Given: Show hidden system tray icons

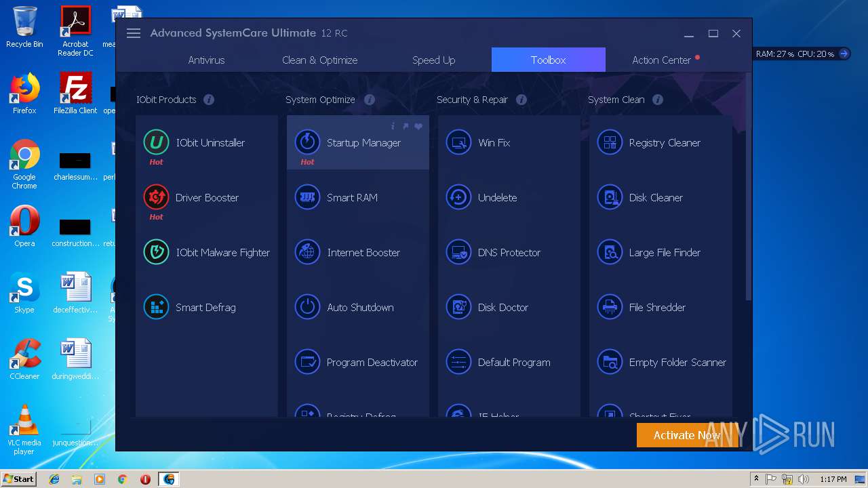Looking at the screenshot, I should click(x=756, y=479).
